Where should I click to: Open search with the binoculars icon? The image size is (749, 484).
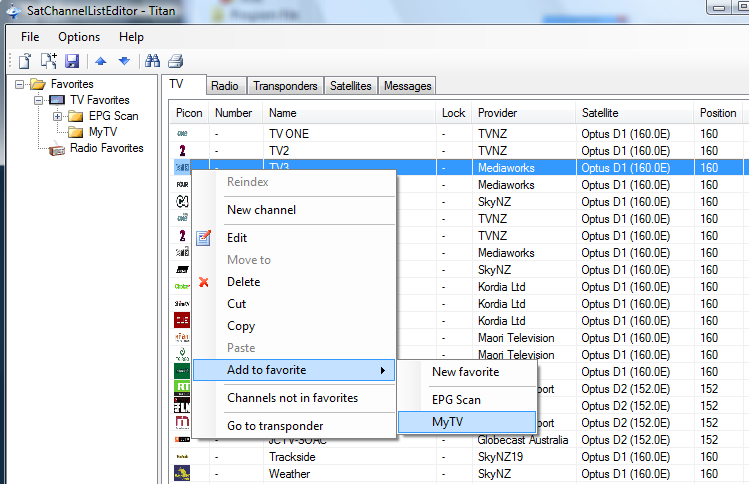click(153, 61)
